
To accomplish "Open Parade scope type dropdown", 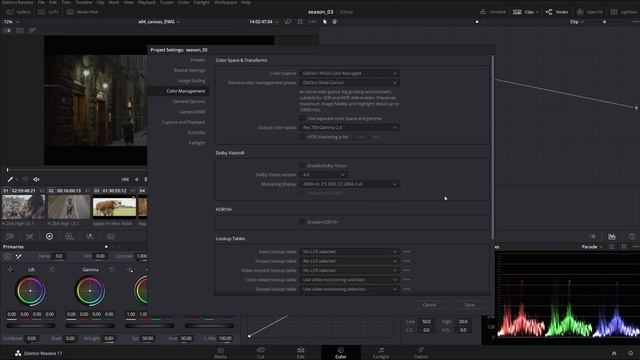I will coord(592,247).
